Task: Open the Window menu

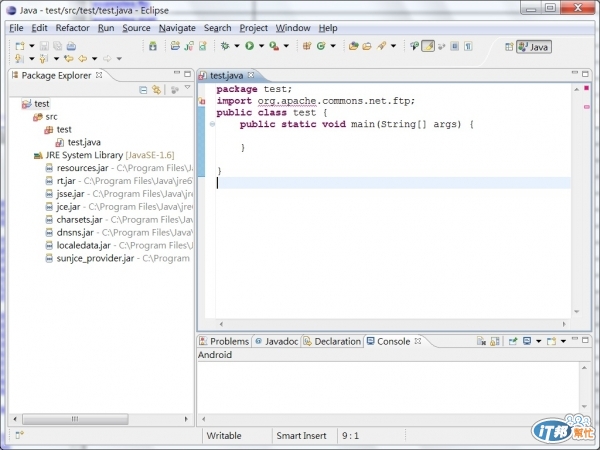Action: [293, 28]
